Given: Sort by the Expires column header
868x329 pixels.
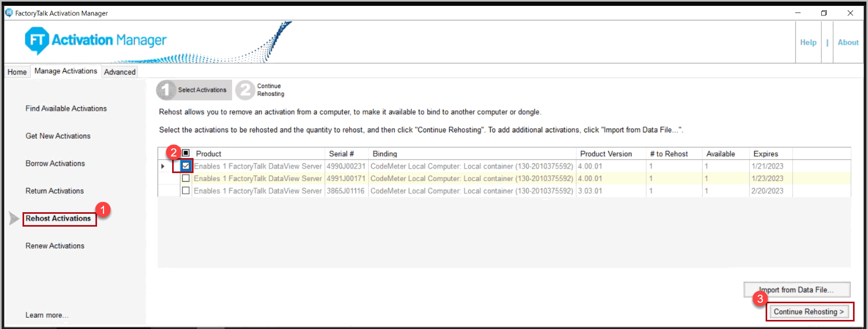Looking at the screenshot, I should [x=770, y=154].
